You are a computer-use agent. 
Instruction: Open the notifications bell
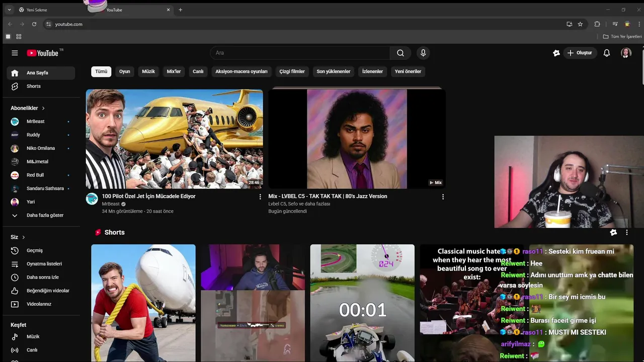click(x=607, y=53)
